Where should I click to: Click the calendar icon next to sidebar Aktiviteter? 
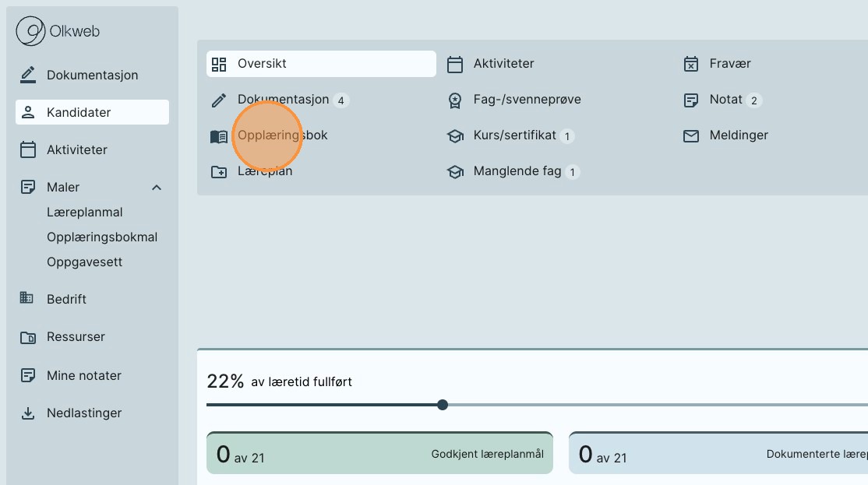(28, 149)
